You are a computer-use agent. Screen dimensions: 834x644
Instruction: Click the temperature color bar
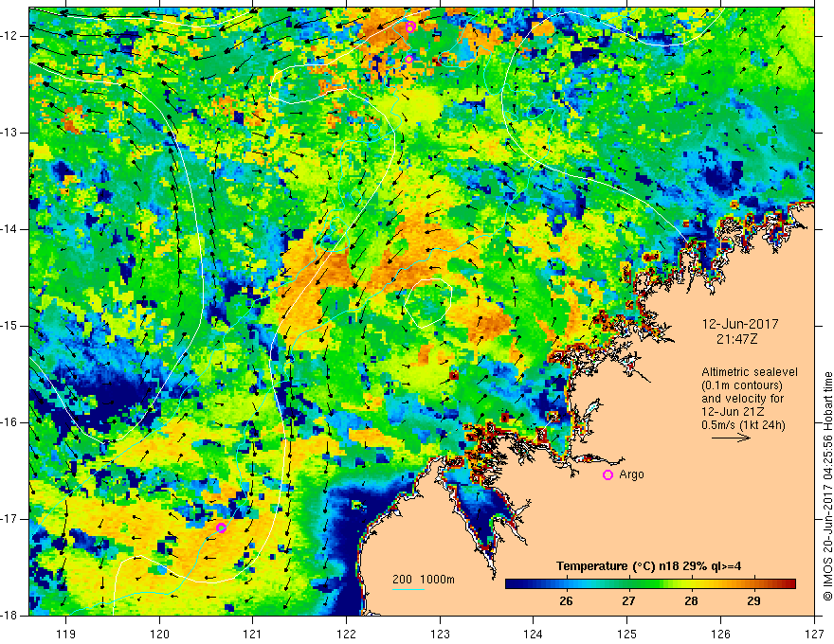pos(650,584)
